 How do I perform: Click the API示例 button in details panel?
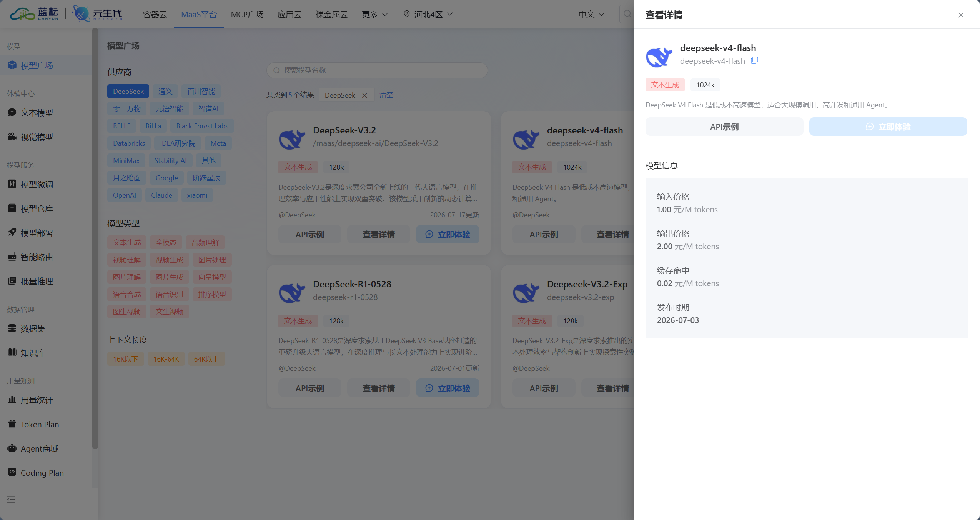point(724,127)
